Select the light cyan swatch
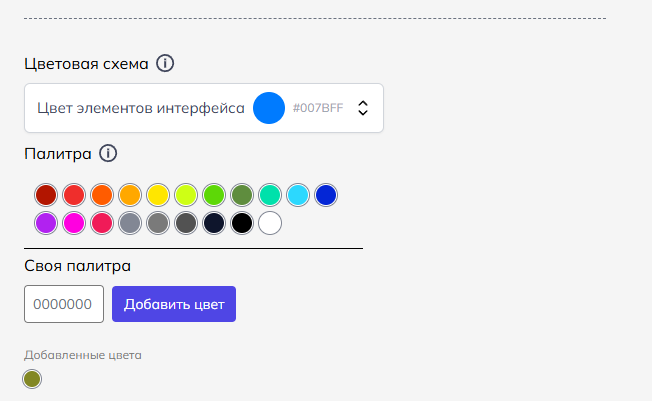 [x=298, y=195]
